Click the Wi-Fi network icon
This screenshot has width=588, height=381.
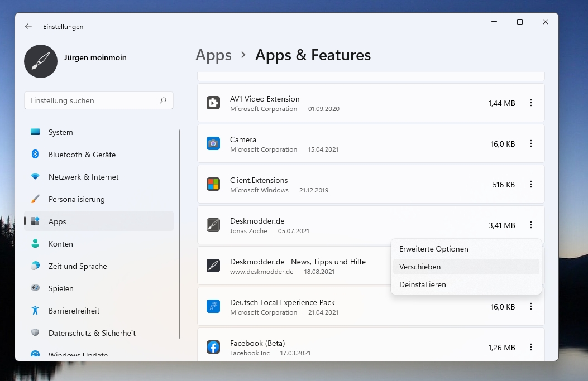(35, 176)
